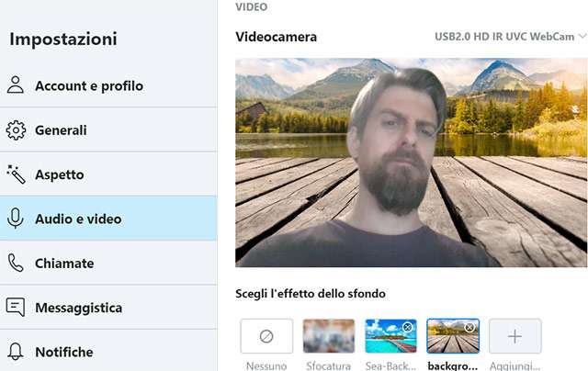Open the Aspetto settings section

tap(108, 174)
